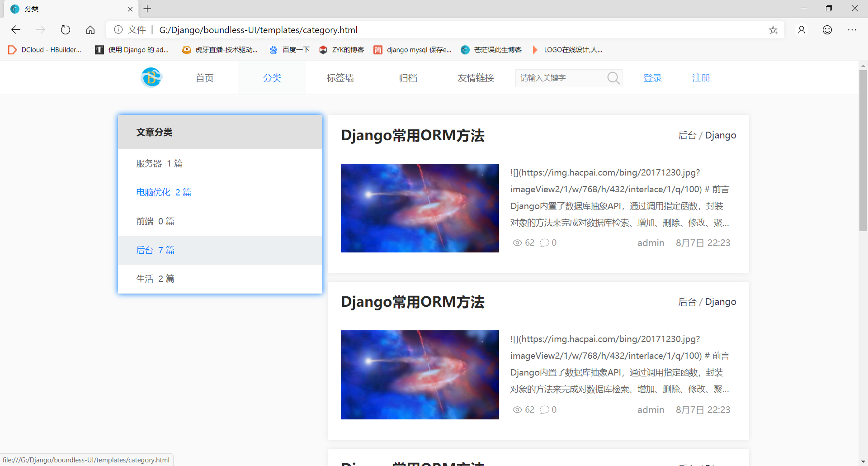This screenshot has width=868, height=466.
Task: Open the user profile icon
Action: click(802, 30)
